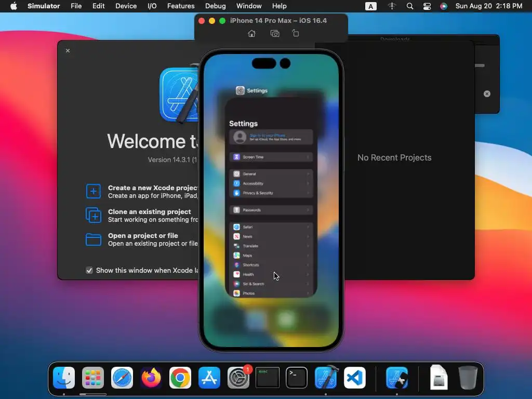
Task: Open the Help menu
Action: click(x=279, y=6)
